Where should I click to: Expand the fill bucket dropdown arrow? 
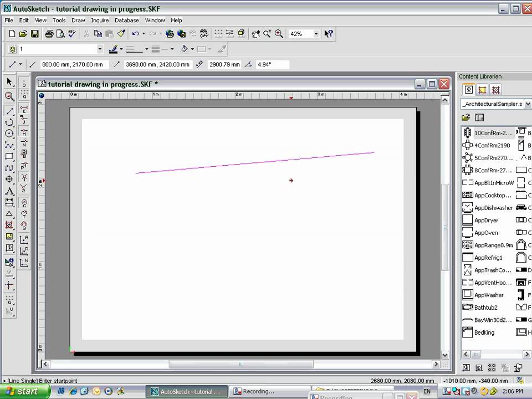tap(192, 49)
